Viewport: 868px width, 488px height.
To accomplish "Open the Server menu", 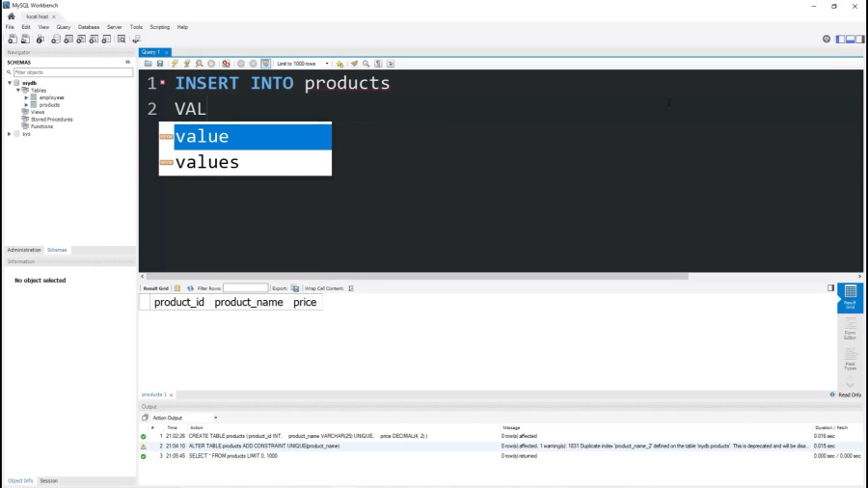I will coord(114,27).
